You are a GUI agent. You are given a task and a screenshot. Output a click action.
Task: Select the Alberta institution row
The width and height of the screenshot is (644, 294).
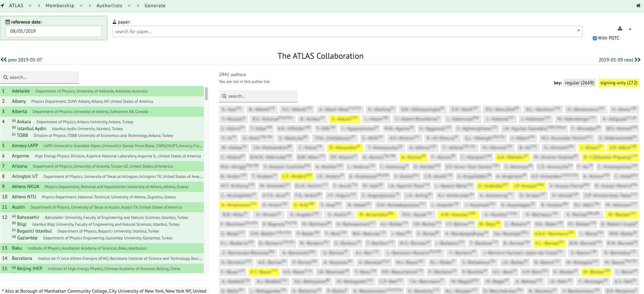[x=102, y=112]
